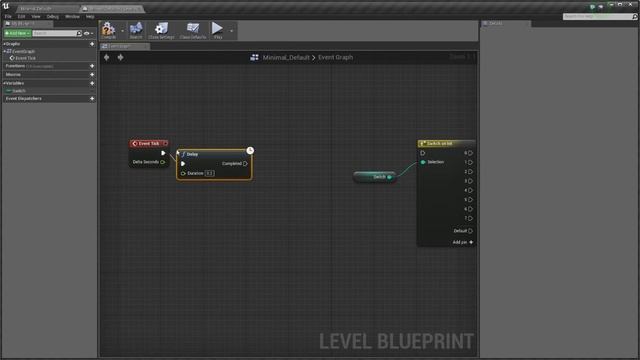
Task: Open Class Defaults from the toolbar
Action: (x=193, y=31)
